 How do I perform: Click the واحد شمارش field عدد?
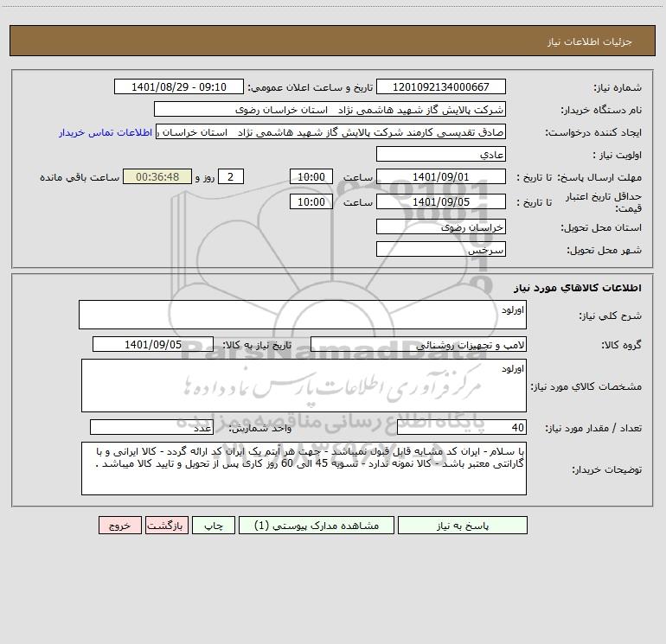[151, 428]
